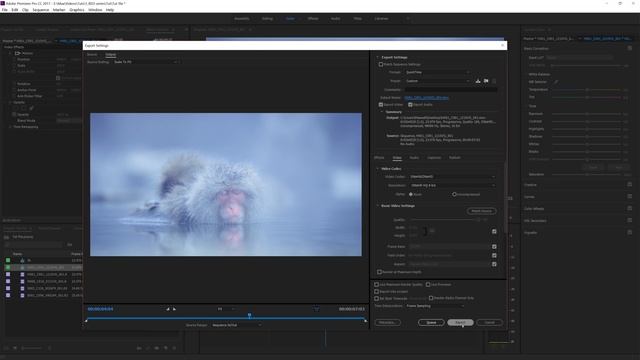
Task: Pick the WB Selector eyedropper in Lumetri
Action: click(x=556, y=82)
